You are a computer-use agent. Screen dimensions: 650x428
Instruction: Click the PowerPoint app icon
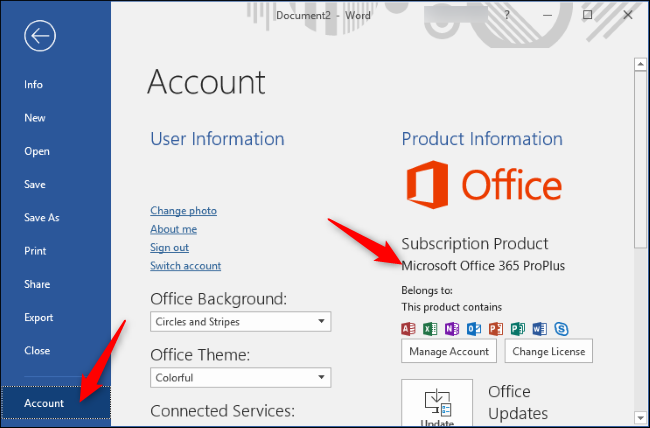pos(494,328)
